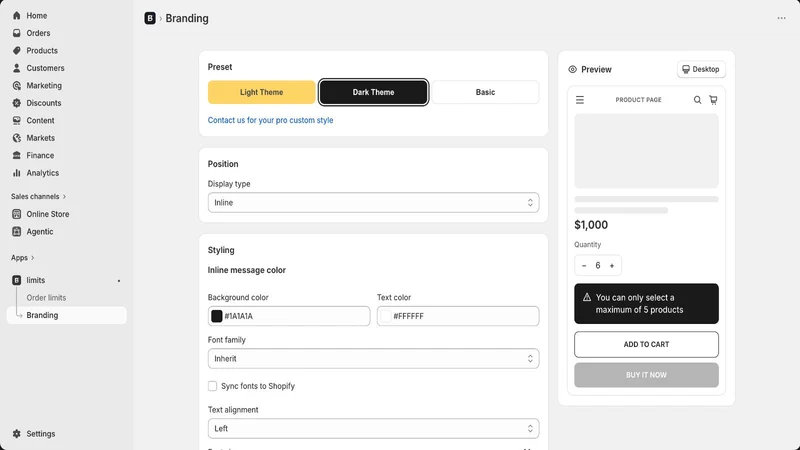Click the Analytics bar chart icon
Image resolution: width=800 pixels, height=450 pixels.
pyautogui.click(x=16, y=173)
